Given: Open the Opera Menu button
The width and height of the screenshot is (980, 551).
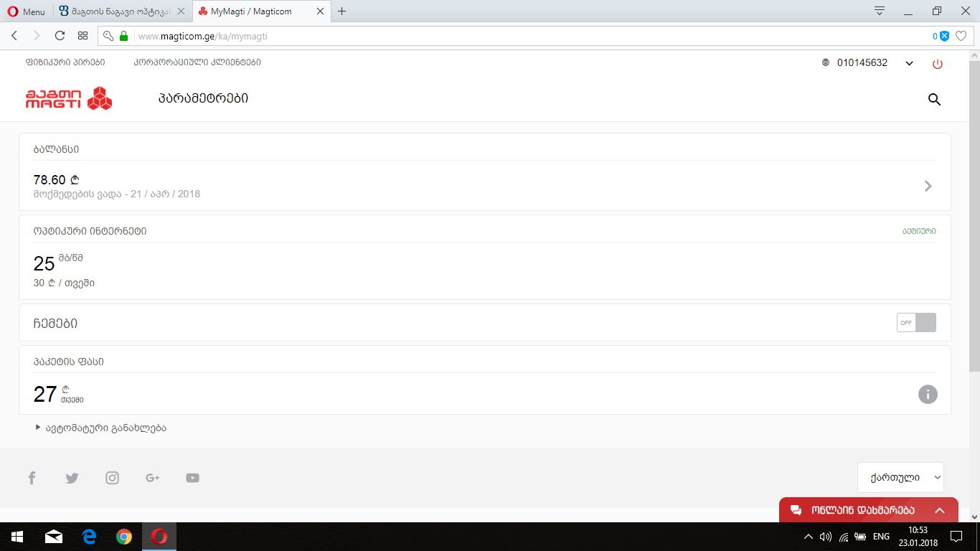Looking at the screenshot, I should [x=26, y=11].
